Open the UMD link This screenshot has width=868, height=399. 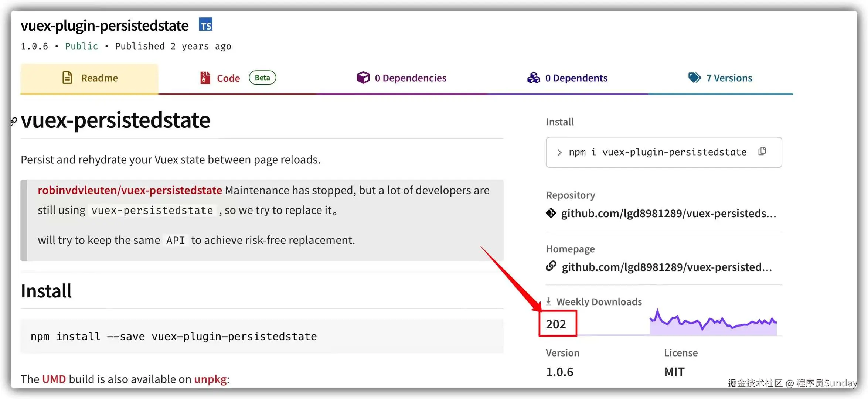[x=54, y=379]
